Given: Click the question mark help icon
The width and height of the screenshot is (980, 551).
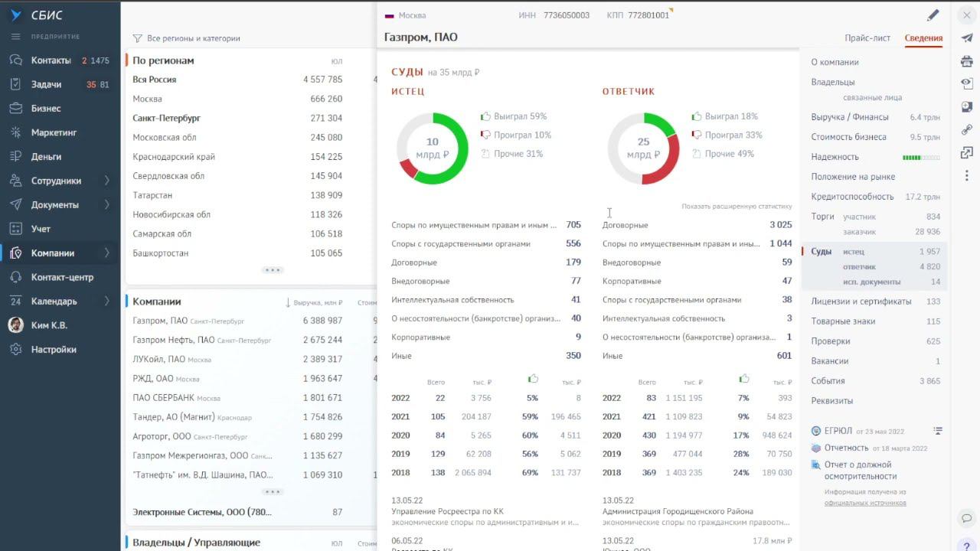Looking at the screenshot, I should (967, 546).
